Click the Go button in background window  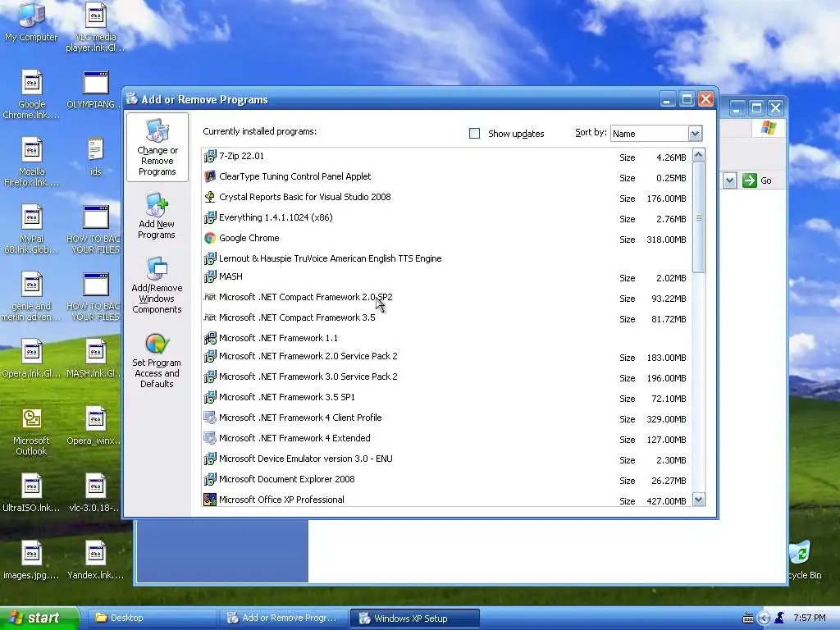click(757, 180)
